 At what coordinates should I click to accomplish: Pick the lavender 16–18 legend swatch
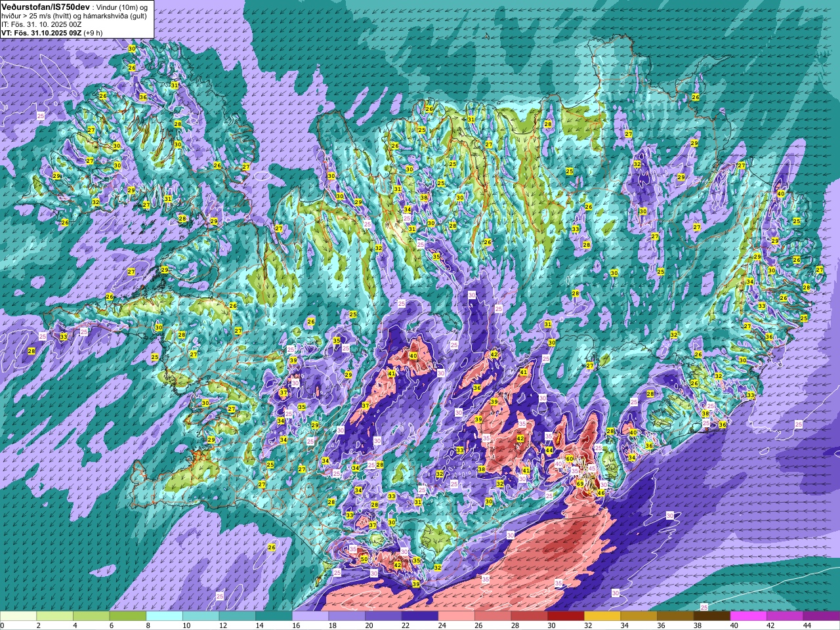tap(310, 616)
